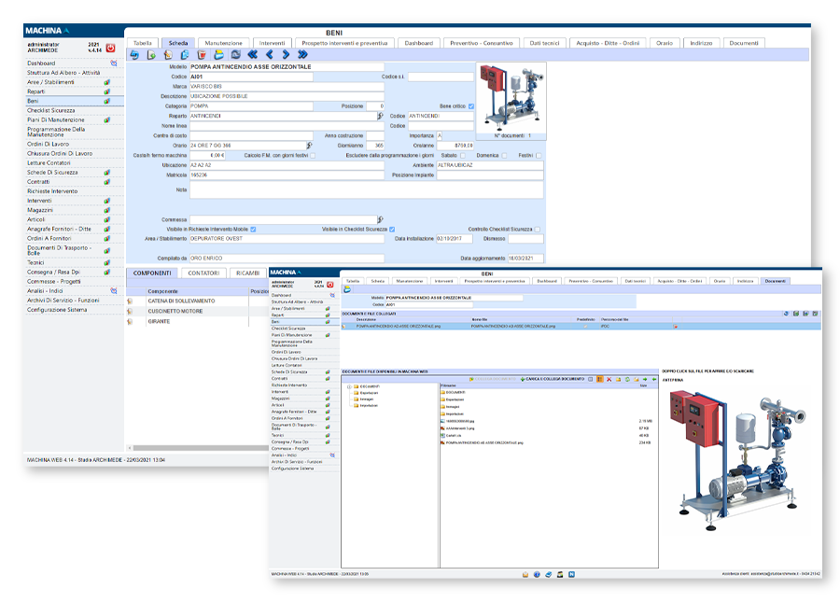Check Controllo Checklist Sicurezza checkbox
The height and width of the screenshot is (616, 840).
538,230
